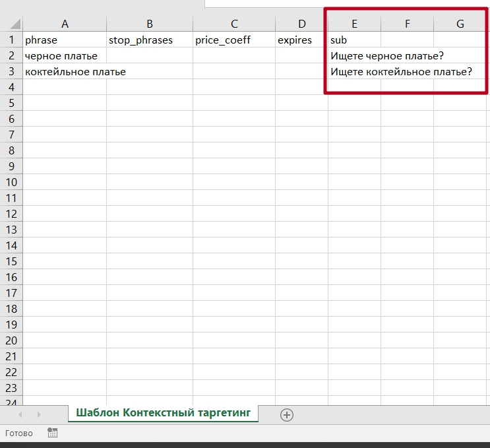The width and height of the screenshot is (490, 448).
Task: Click the stop_phrases header cell
Action: click(150, 40)
